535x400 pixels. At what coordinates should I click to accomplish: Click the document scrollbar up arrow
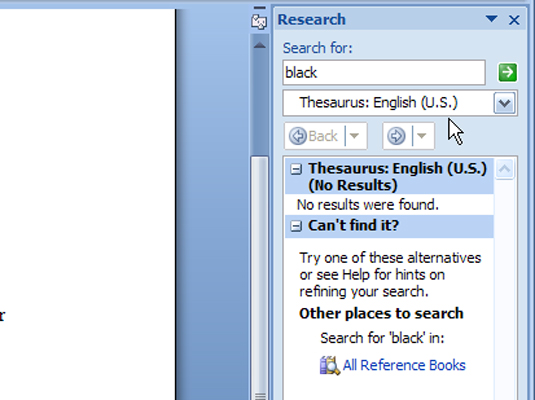[x=260, y=45]
